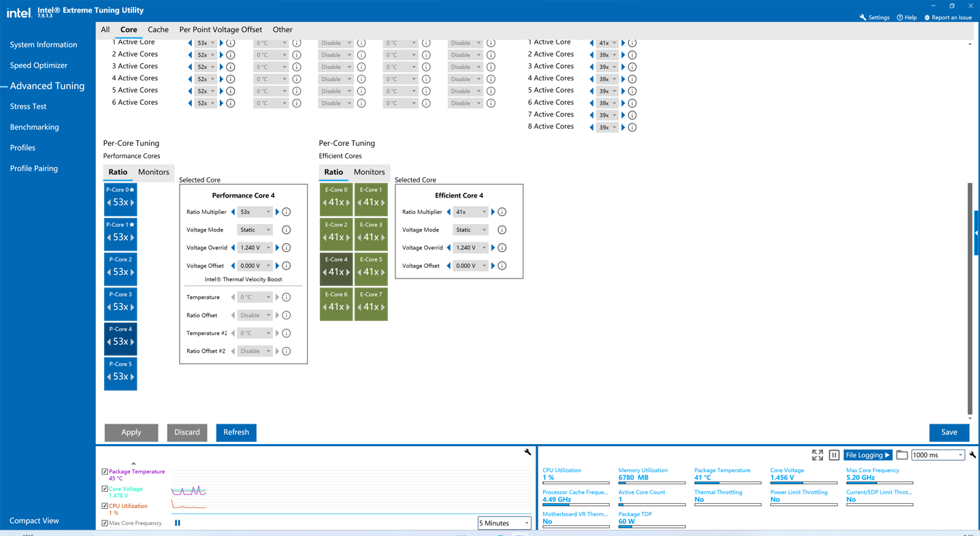Show info for Performance Core 4 Ratio Multiplier
980x536 pixels.
[287, 212]
